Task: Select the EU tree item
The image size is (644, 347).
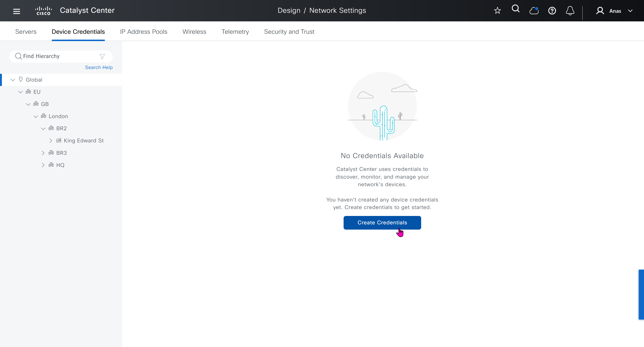Action: [x=37, y=92]
